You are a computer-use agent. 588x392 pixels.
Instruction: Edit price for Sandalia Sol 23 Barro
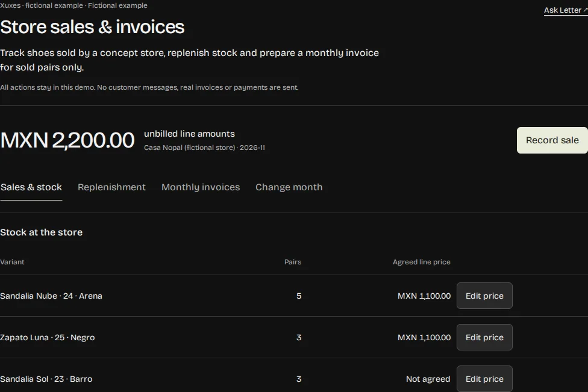484,379
